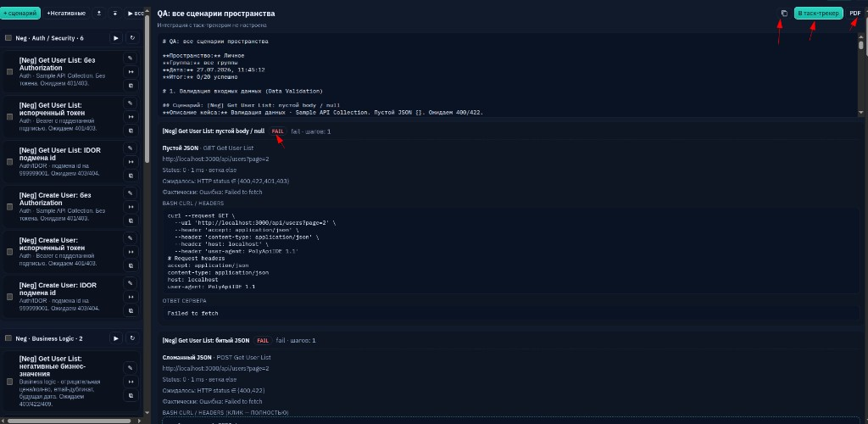Edit Get User List: IDOR подмена id scenario
This screenshot has width=868, height=424.
131,148
